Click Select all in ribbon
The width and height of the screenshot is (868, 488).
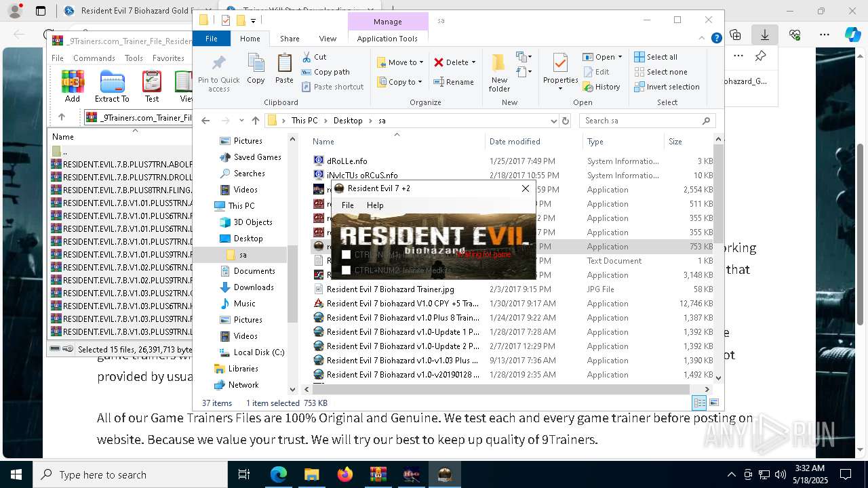(656, 57)
